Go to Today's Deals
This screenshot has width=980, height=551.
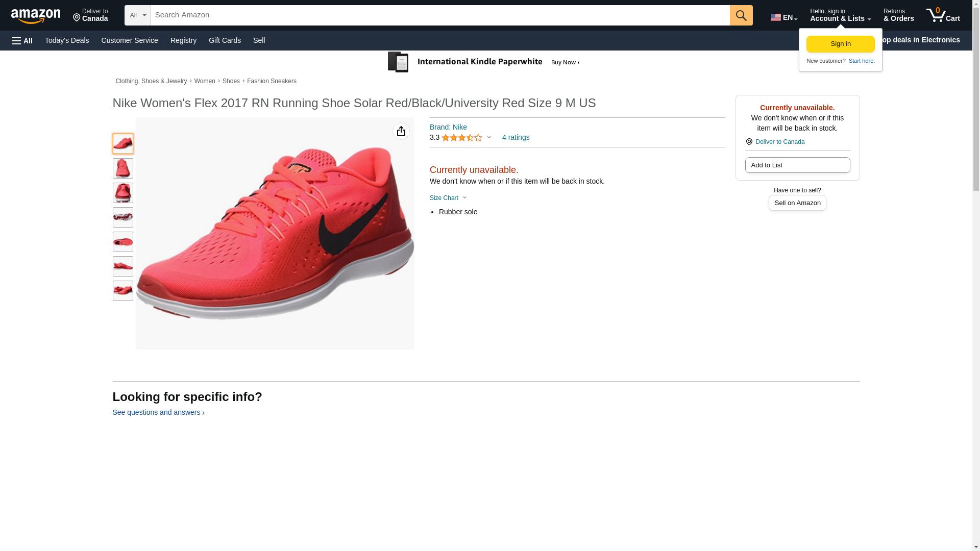pos(67,40)
